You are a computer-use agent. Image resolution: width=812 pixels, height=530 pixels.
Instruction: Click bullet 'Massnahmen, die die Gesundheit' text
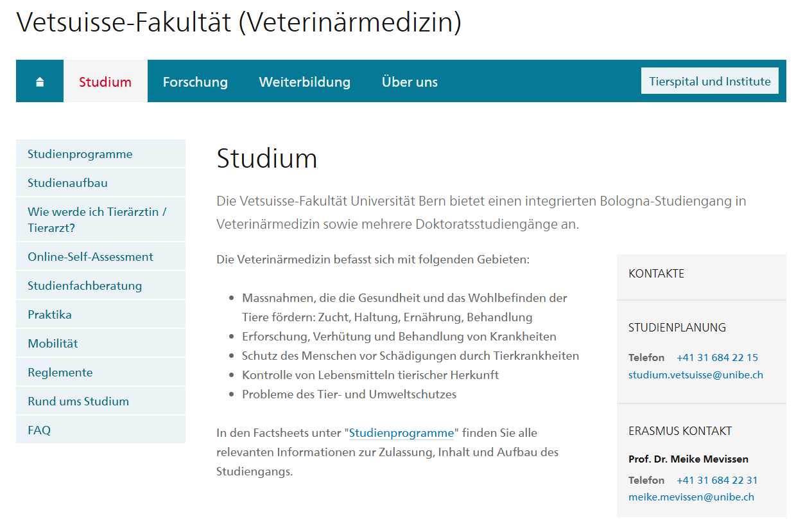click(404, 308)
